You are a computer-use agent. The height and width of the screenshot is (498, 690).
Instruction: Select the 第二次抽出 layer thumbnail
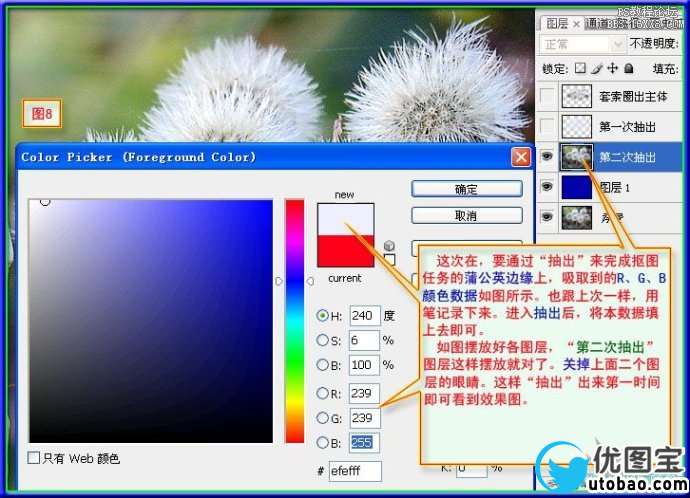[x=576, y=157]
